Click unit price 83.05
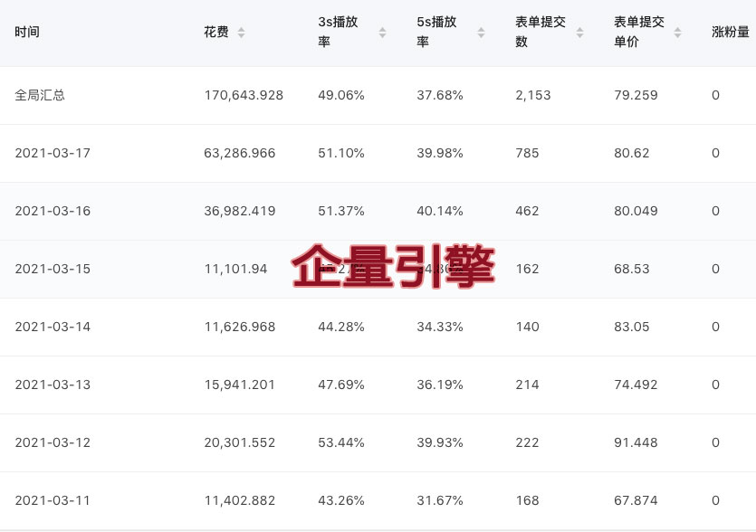The image size is (756, 532). 632,327
